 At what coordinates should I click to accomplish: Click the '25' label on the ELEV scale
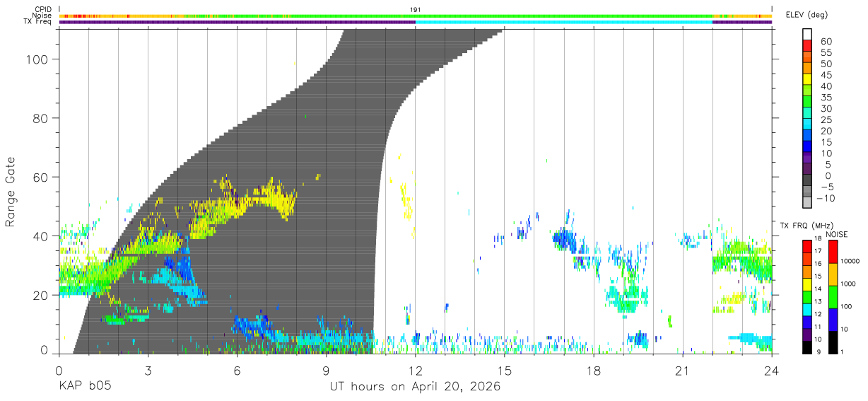point(826,120)
